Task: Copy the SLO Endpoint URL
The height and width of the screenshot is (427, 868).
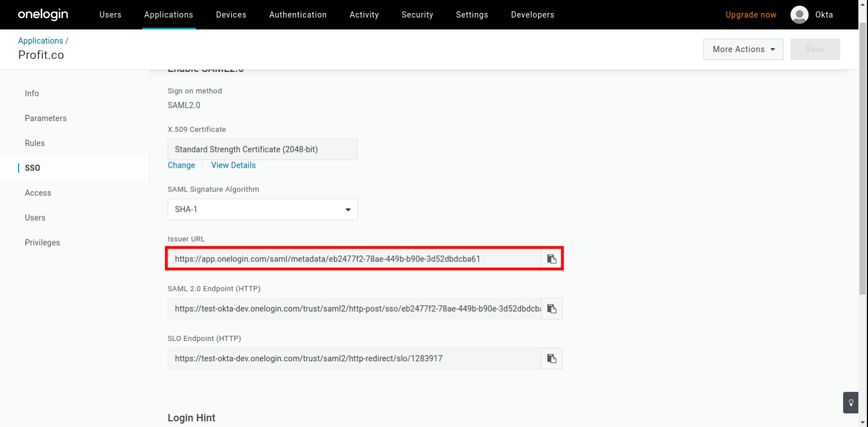Action: tap(552, 358)
